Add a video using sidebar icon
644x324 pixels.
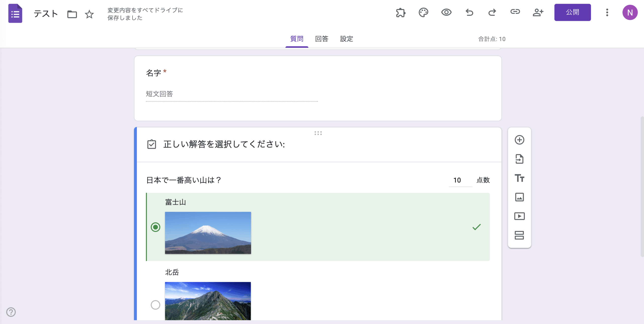coord(519,216)
